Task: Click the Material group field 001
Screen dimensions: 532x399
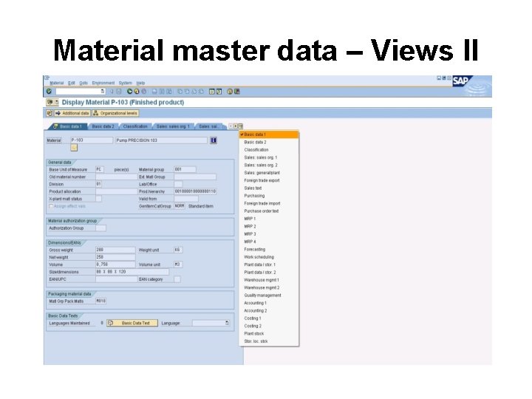Action: 185,169
